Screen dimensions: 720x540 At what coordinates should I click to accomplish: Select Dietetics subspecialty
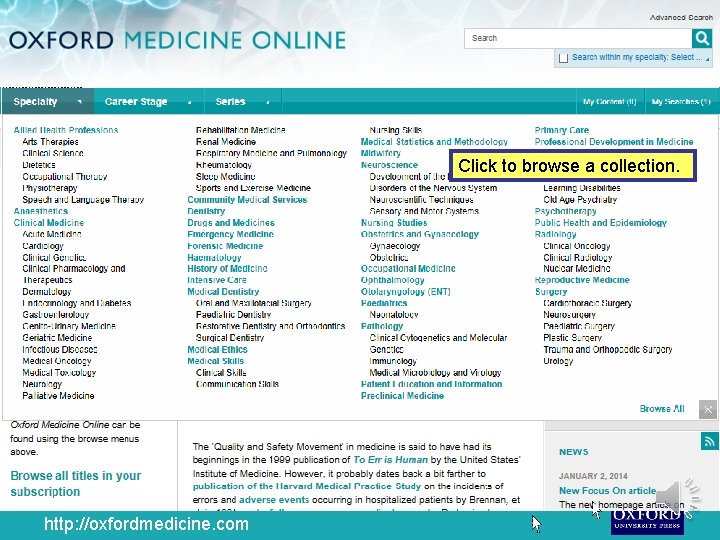point(39,164)
